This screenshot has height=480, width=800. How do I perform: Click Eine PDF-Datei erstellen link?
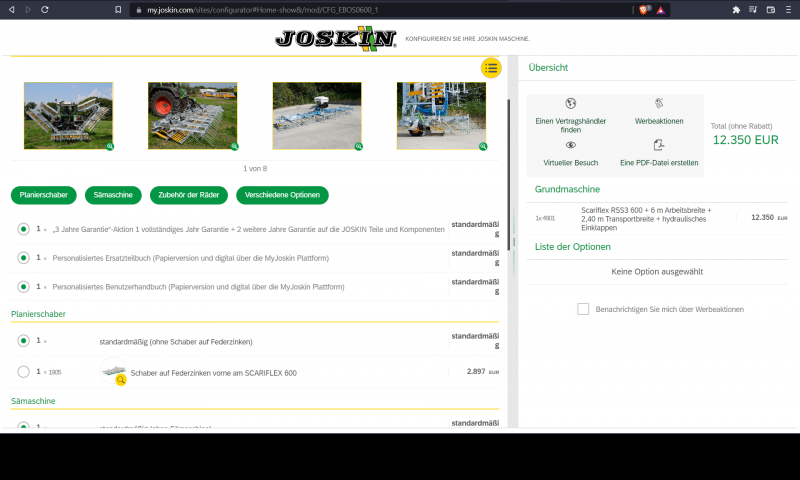659,163
